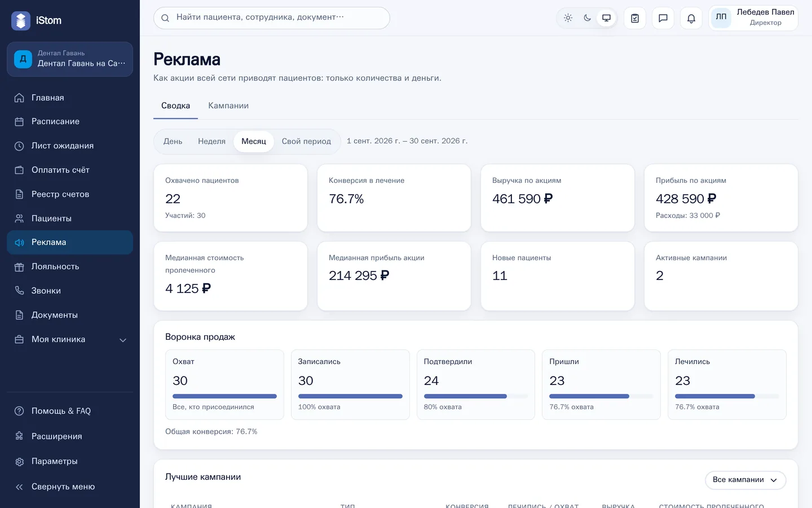Open Помощь & FAQ link
Viewport: 812px width, 508px height.
point(70,411)
